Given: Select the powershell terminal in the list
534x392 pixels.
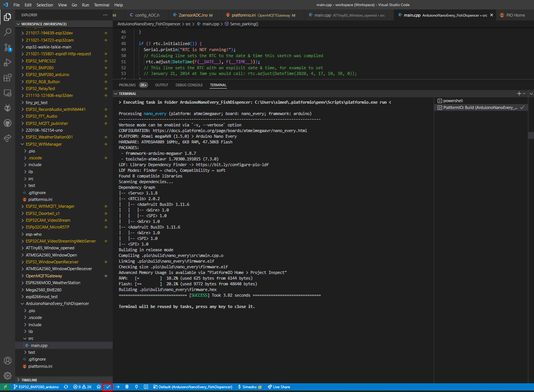Looking at the screenshot, I should pos(481,101).
